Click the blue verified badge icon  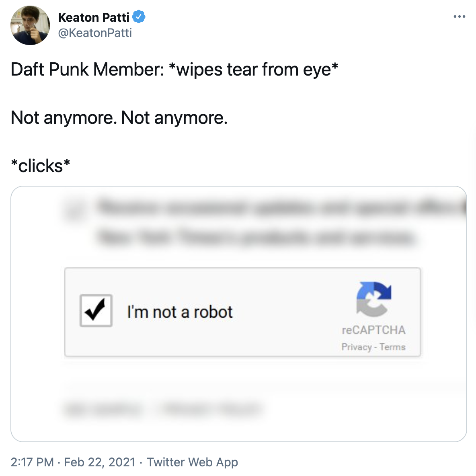tap(139, 17)
